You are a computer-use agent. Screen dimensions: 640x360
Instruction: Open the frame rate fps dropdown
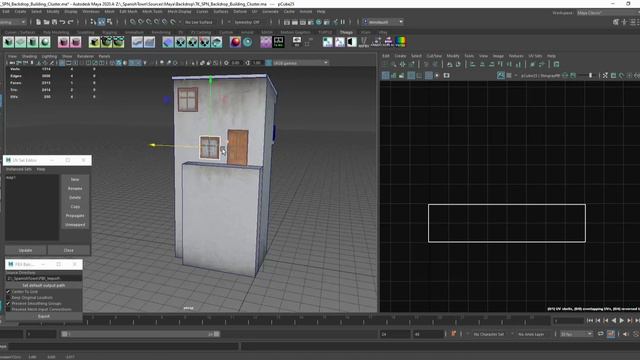(x=576, y=334)
